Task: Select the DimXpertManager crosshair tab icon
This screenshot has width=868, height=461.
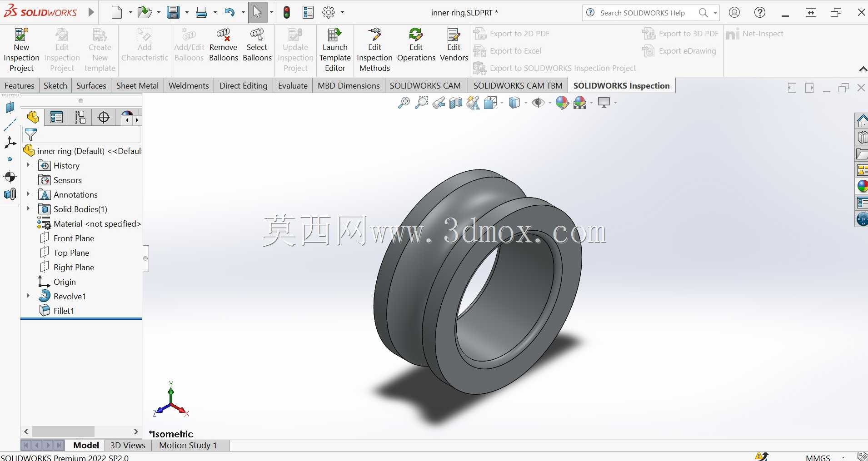Action: pyautogui.click(x=104, y=118)
